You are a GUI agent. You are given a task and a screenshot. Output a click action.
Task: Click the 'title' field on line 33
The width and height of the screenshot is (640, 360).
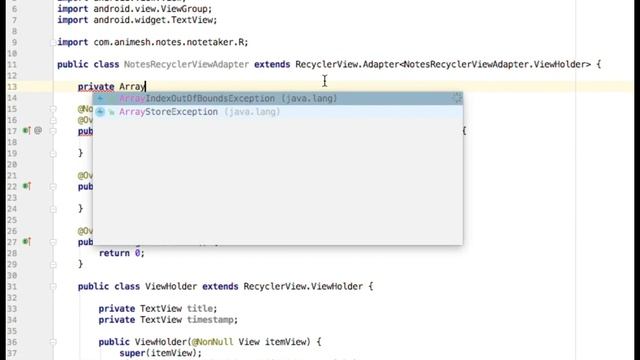click(200, 309)
